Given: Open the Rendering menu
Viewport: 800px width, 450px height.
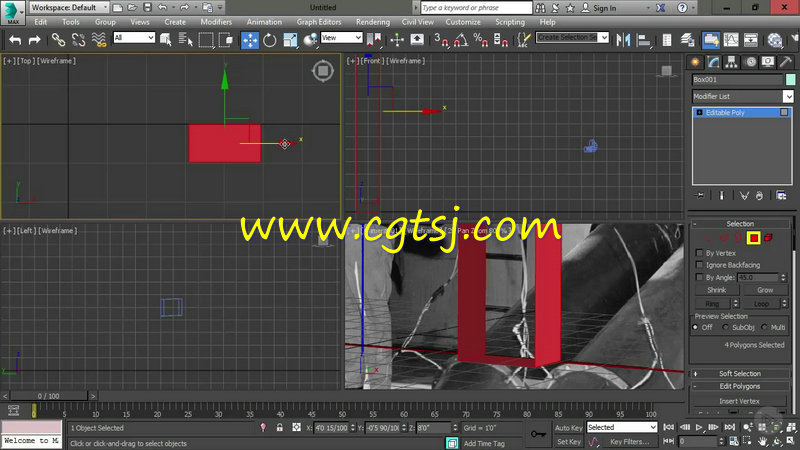Looking at the screenshot, I should tap(372, 22).
